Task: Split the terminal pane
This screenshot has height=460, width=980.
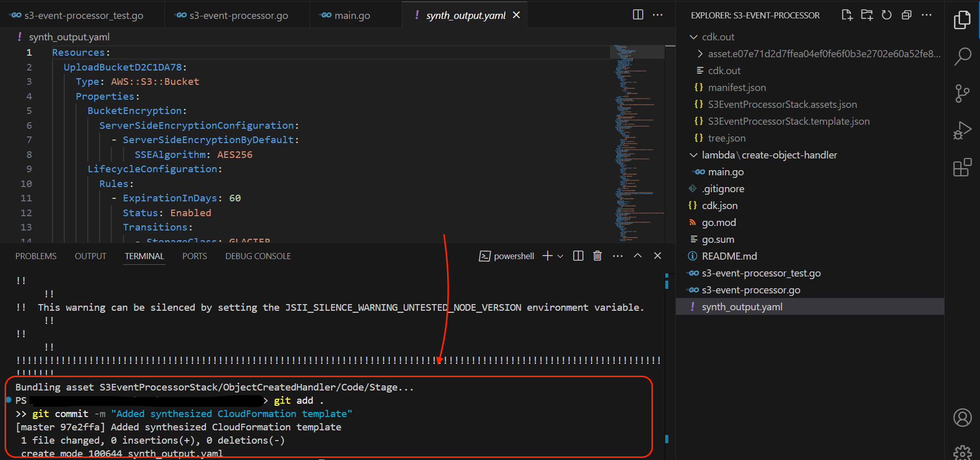Action: [x=578, y=256]
